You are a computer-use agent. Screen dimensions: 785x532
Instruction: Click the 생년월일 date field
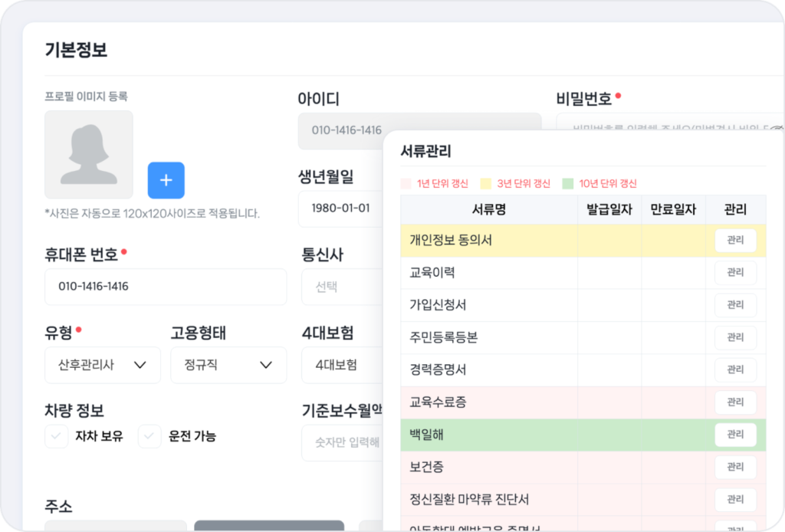pyautogui.click(x=340, y=209)
